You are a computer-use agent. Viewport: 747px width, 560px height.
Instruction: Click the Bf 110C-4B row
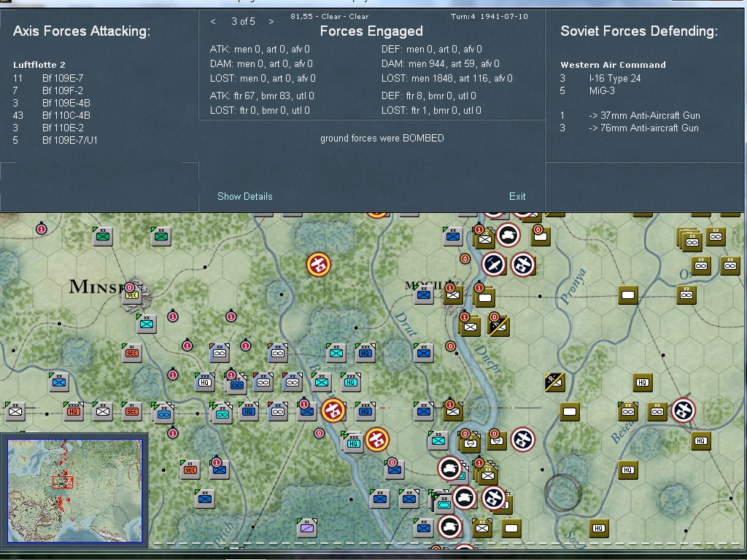coord(52,115)
